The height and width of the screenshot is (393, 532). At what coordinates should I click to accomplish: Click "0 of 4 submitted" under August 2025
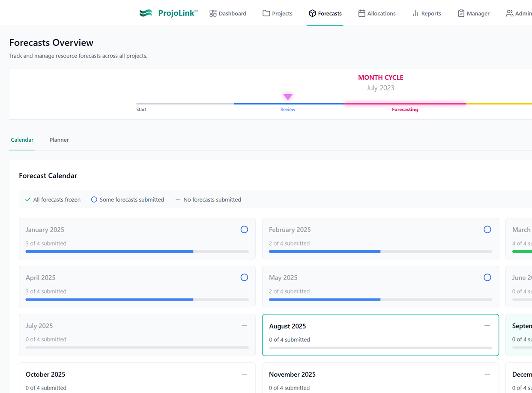[290, 339]
